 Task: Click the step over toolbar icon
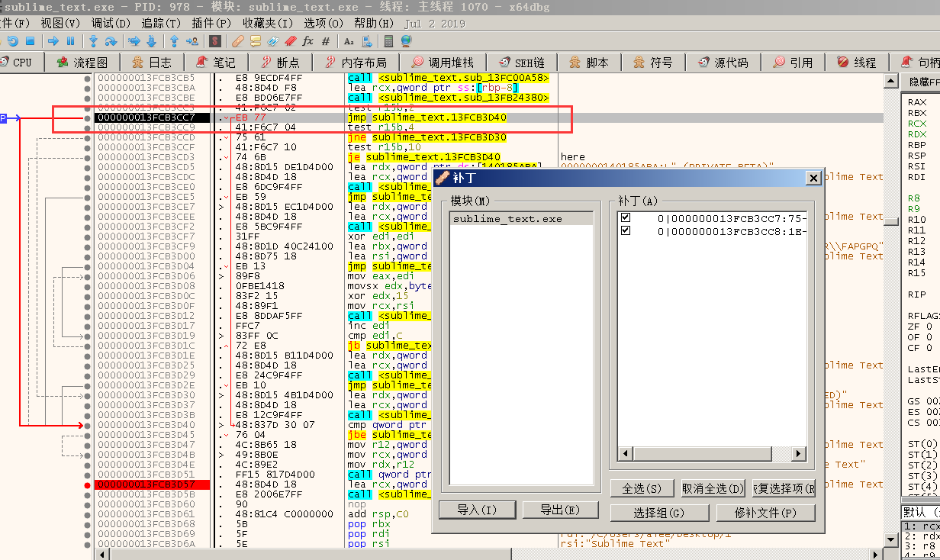111,41
